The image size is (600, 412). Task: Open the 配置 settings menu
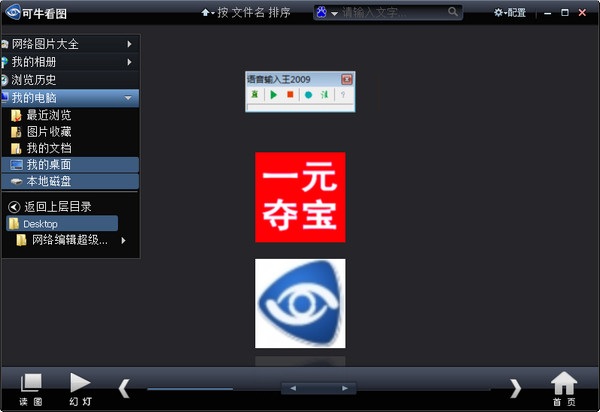tap(510, 13)
